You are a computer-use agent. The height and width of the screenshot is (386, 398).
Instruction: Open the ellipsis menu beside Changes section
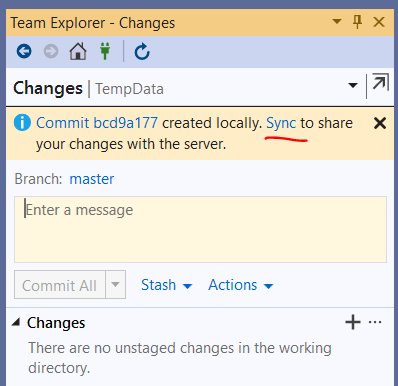click(x=375, y=322)
